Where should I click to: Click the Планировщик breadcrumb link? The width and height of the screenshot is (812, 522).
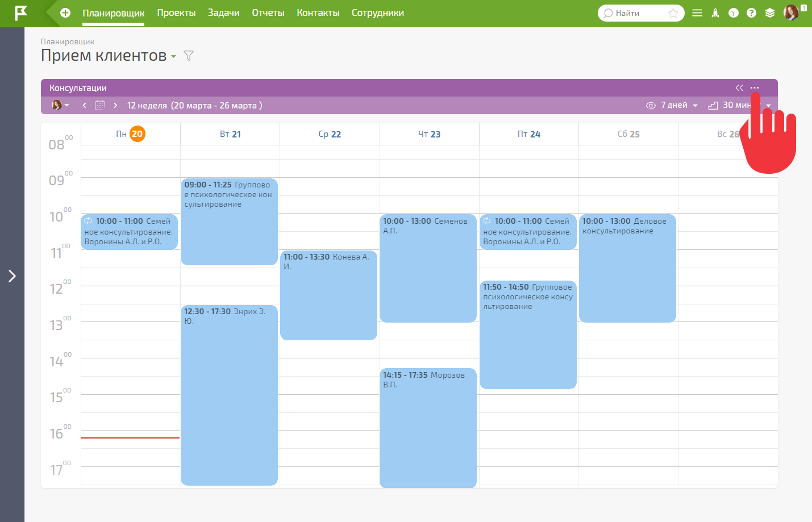(68, 41)
